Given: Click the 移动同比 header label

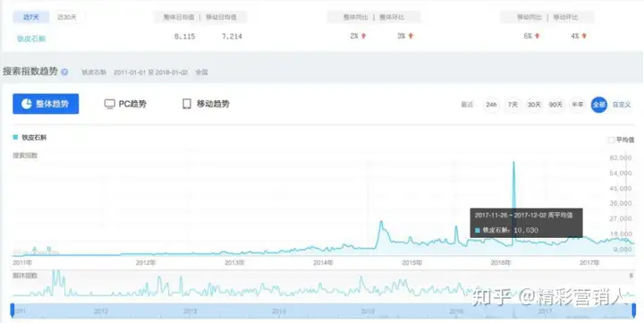Looking at the screenshot, I should point(530,17).
